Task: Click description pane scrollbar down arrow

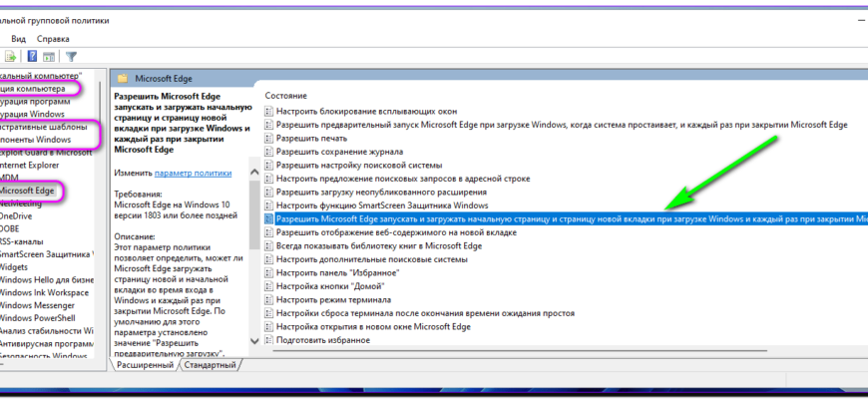Action: pyautogui.click(x=254, y=341)
